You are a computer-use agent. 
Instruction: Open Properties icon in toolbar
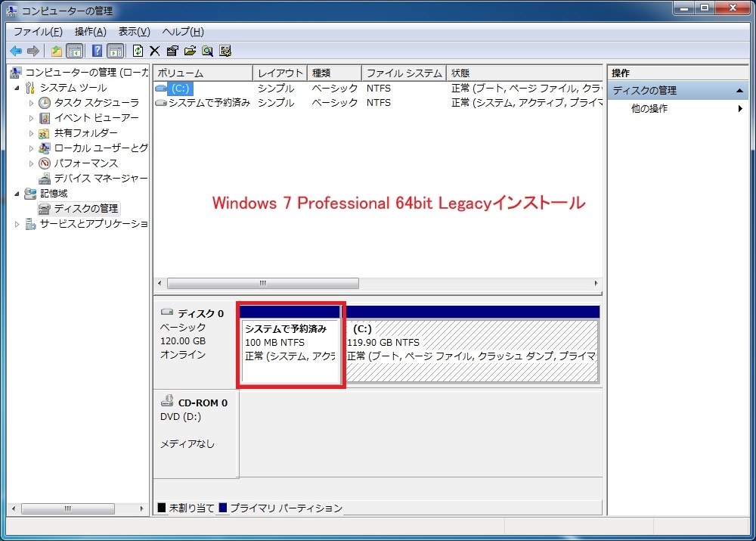172,51
